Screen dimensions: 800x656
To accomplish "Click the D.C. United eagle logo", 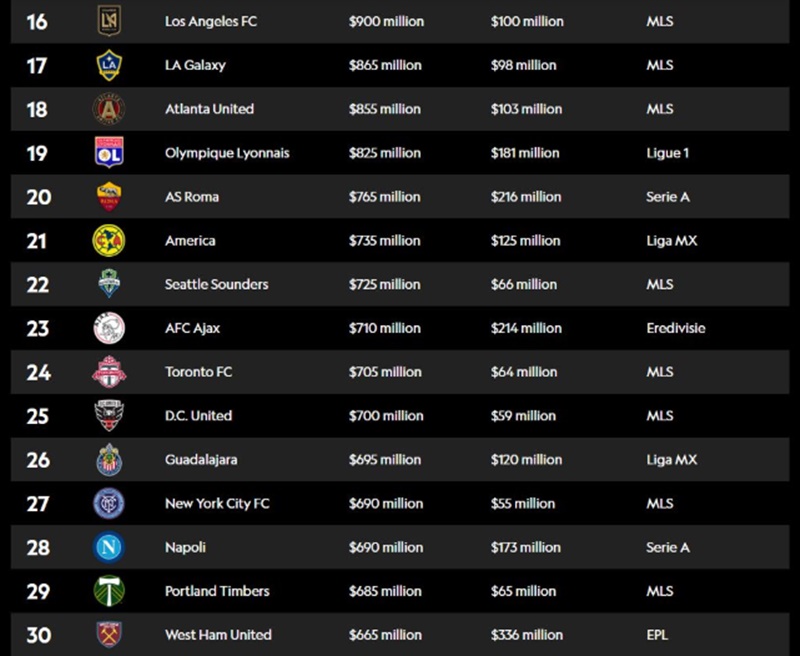I will coord(109,415).
